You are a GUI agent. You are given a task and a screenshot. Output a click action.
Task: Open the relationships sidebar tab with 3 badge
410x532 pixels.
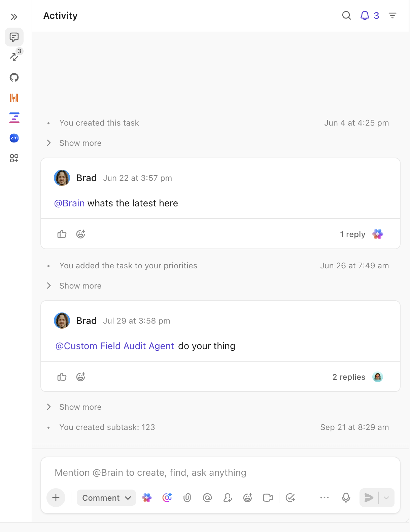(14, 57)
